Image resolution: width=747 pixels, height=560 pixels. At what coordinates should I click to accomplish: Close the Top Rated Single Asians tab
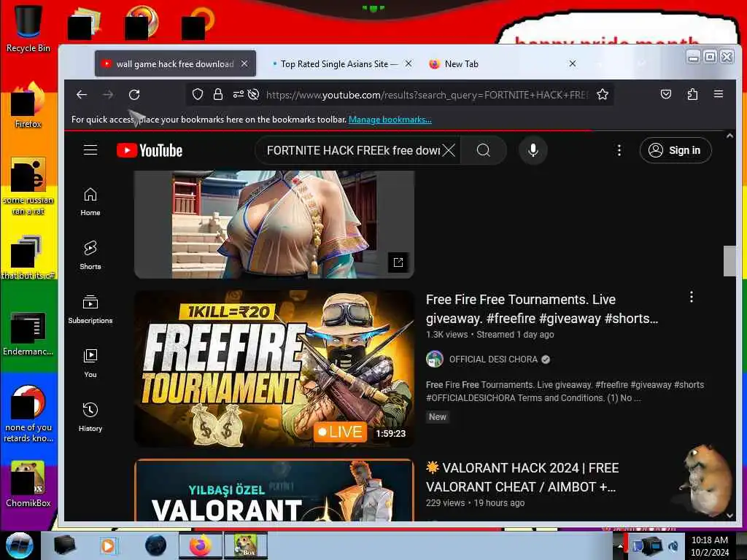(x=409, y=64)
